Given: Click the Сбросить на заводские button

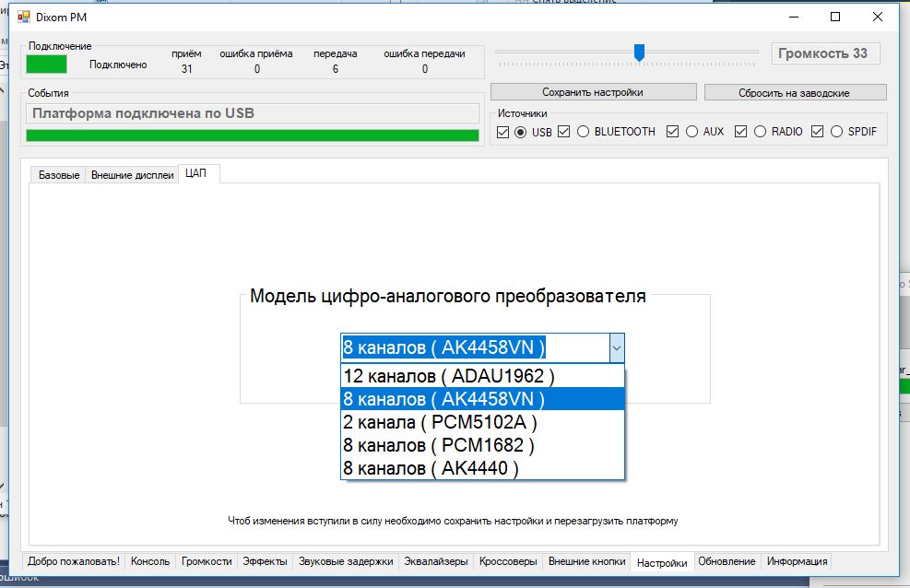Looking at the screenshot, I should click(x=794, y=92).
